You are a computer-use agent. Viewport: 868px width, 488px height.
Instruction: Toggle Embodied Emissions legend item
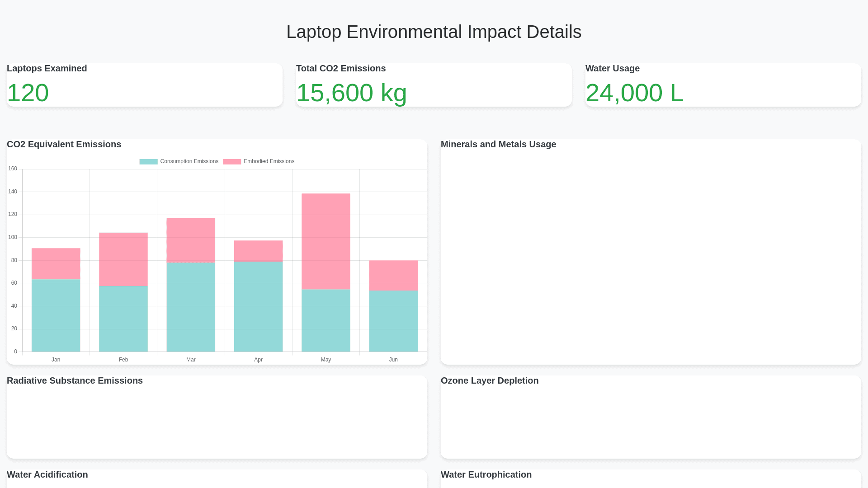tap(269, 161)
